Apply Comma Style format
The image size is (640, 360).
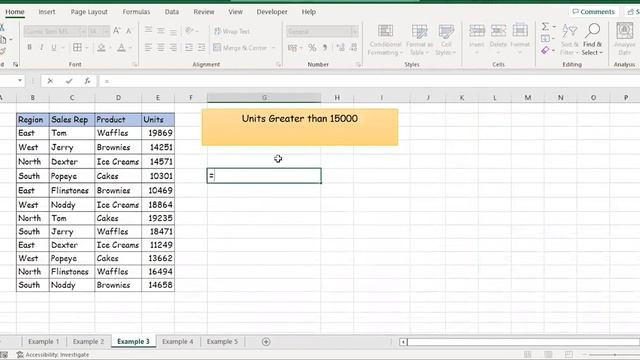point(325,48)
